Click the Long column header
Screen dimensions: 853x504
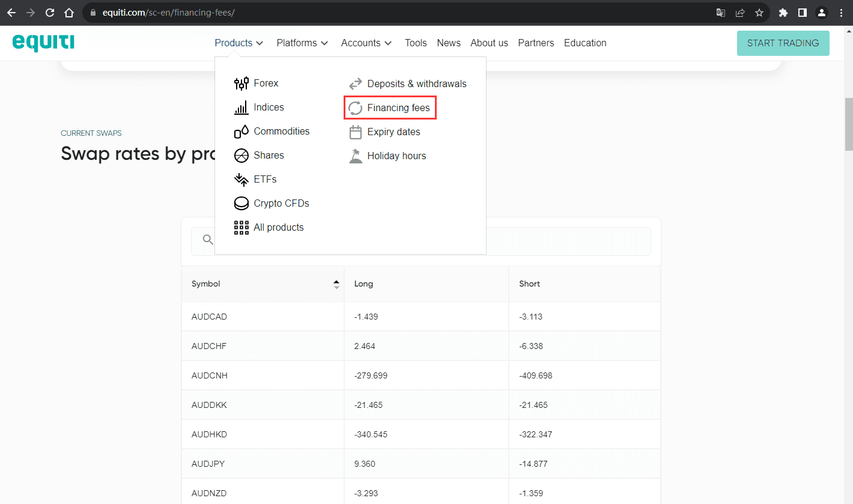pyautogui.click(x=363, y=284)
